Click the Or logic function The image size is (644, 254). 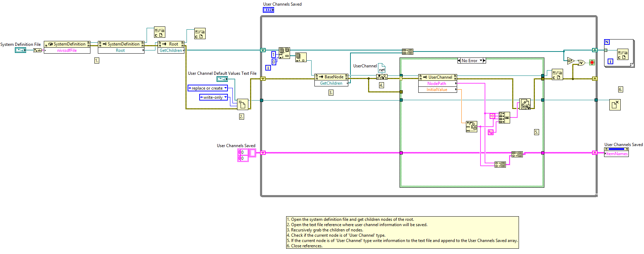[x=581, y=62]
